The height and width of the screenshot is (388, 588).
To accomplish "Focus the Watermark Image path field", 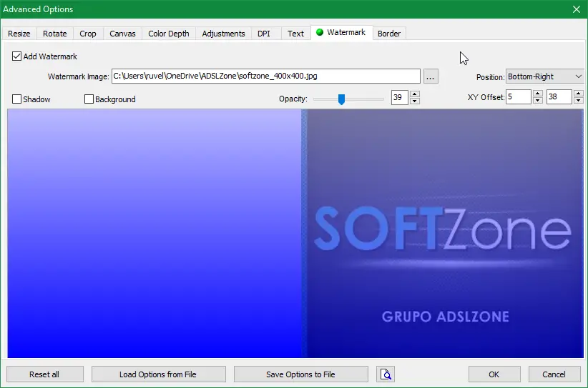I will (x=266, y=76).
